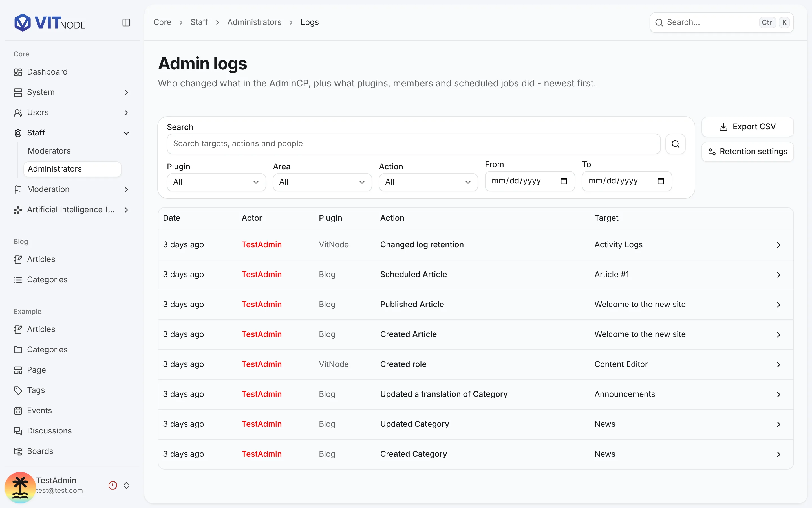Image resolution: width=812 pixels, height=508 pixels.
Task: Click the Moderation flag icon
Action: pyautogui.click(x=18, y=189)
